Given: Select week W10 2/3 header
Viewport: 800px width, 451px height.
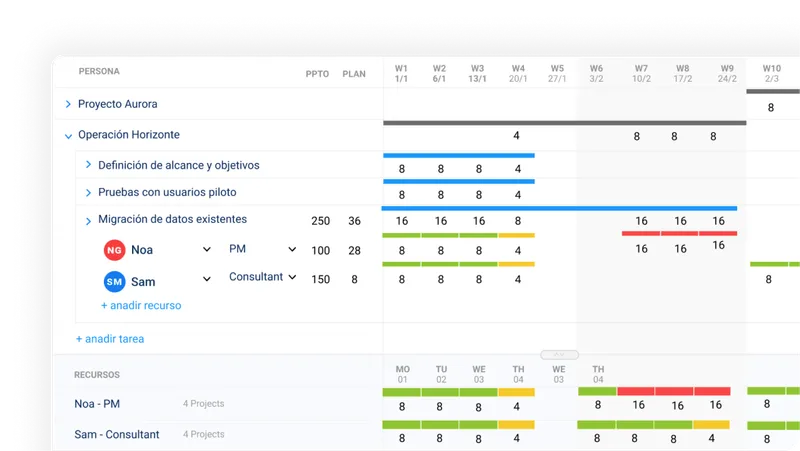Looking at the screenshot, I should pos(771,73).
